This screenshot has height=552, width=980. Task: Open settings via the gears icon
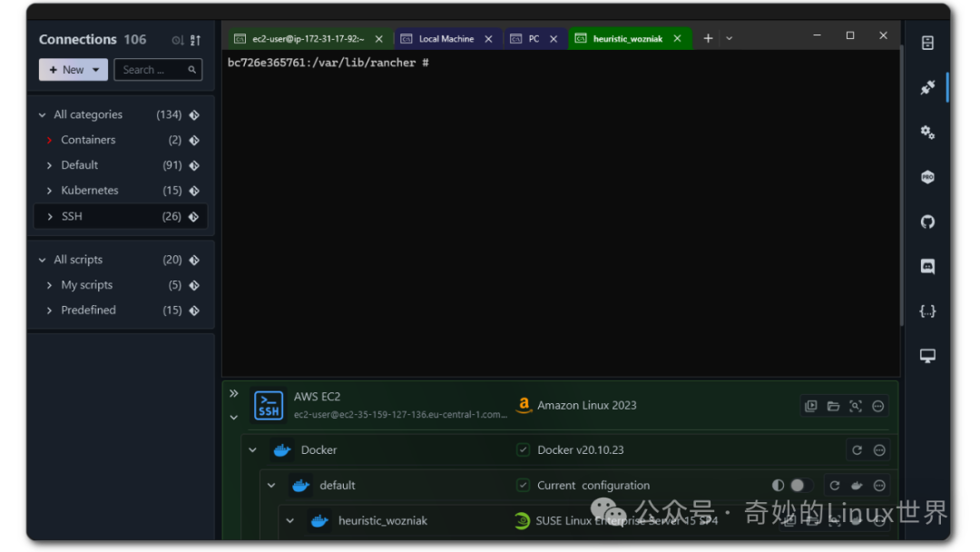coord(927,132)
